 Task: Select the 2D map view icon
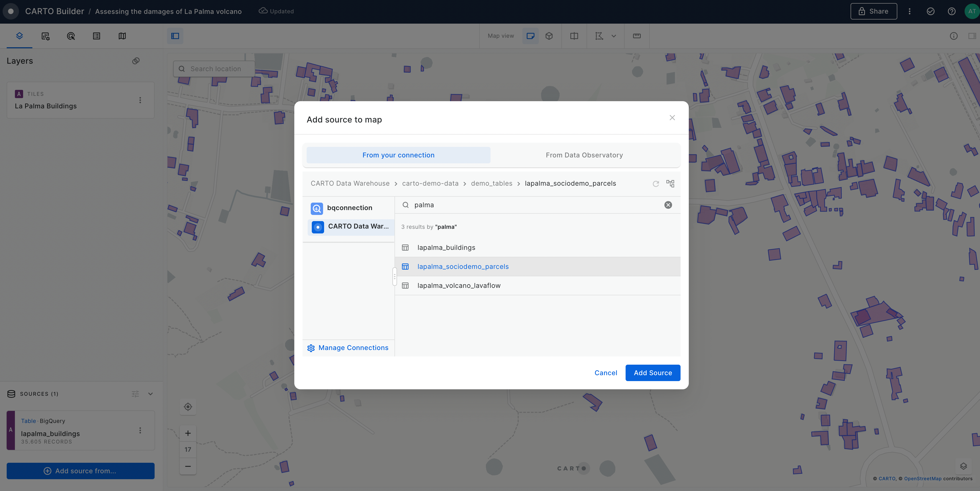[530, 36]
